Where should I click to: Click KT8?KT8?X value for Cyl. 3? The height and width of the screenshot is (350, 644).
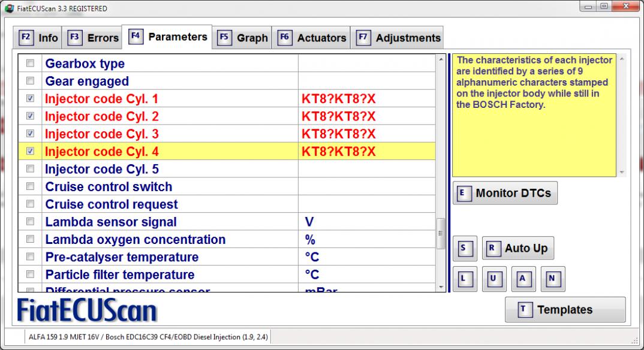[338, 134]
